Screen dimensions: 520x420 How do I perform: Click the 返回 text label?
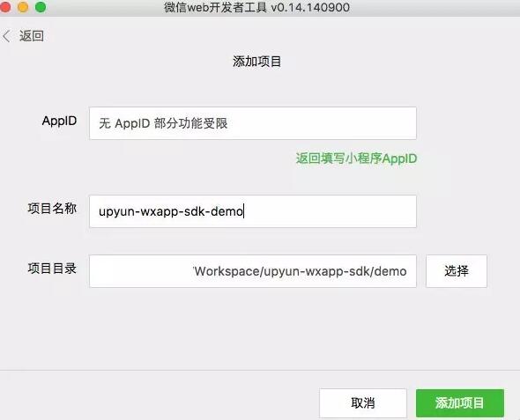click(32, 36)
